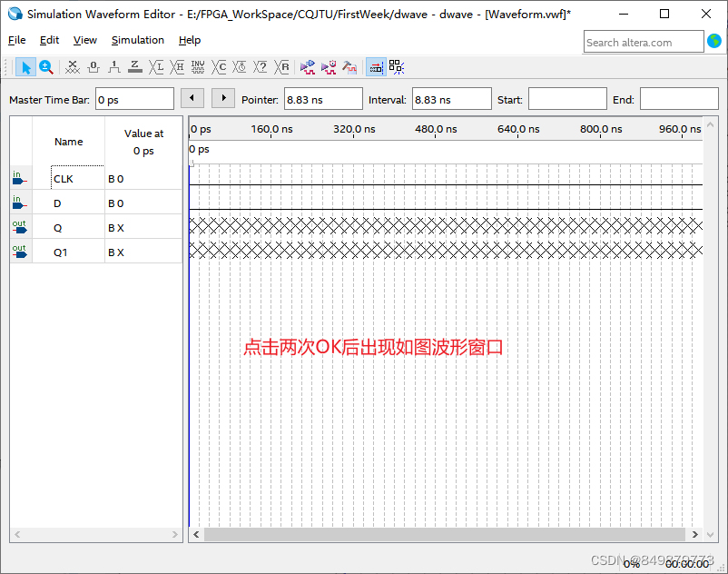Select the arrow Selection tool
This screenshot has height=574, width=728.
[25, 68]
